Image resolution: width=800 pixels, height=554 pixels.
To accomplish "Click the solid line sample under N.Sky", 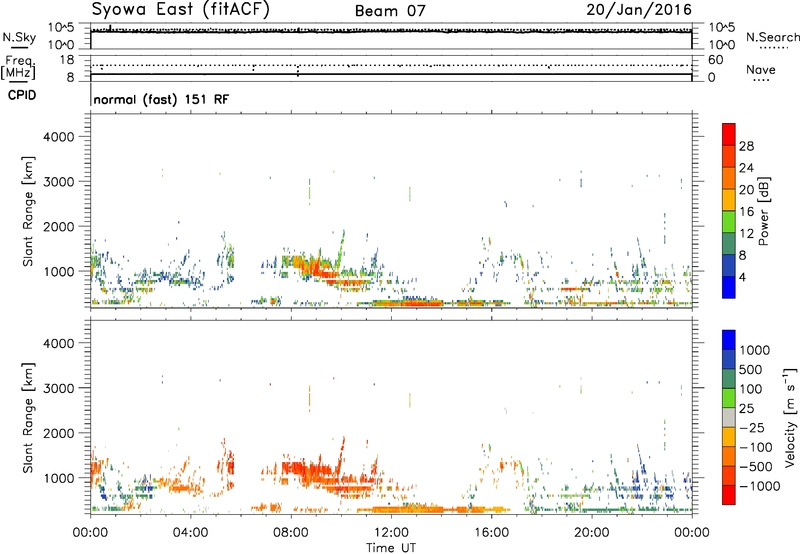I will tap(19, 48).
